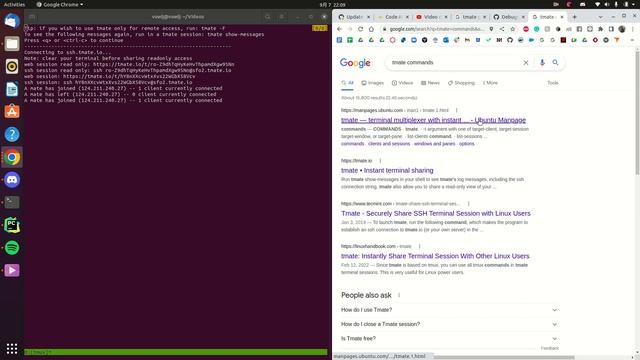
Task: Open the Chrome extensions puzzle icon
Action: (x=600, y=29)
